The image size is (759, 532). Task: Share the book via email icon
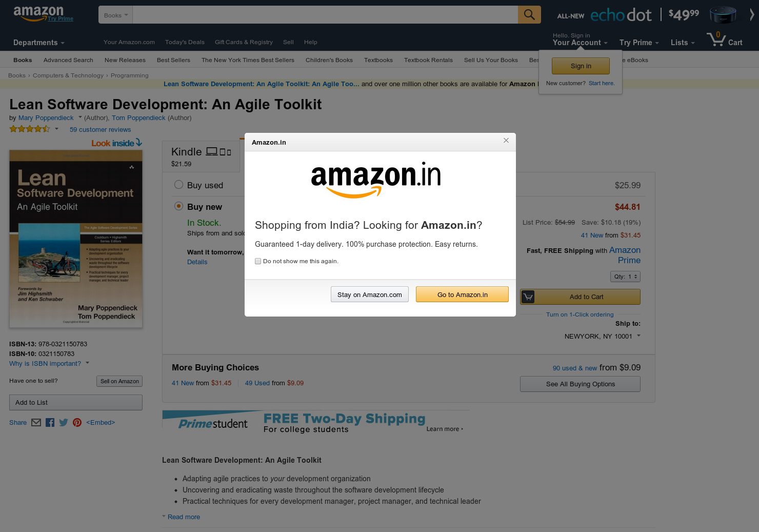tap(36, 422)
